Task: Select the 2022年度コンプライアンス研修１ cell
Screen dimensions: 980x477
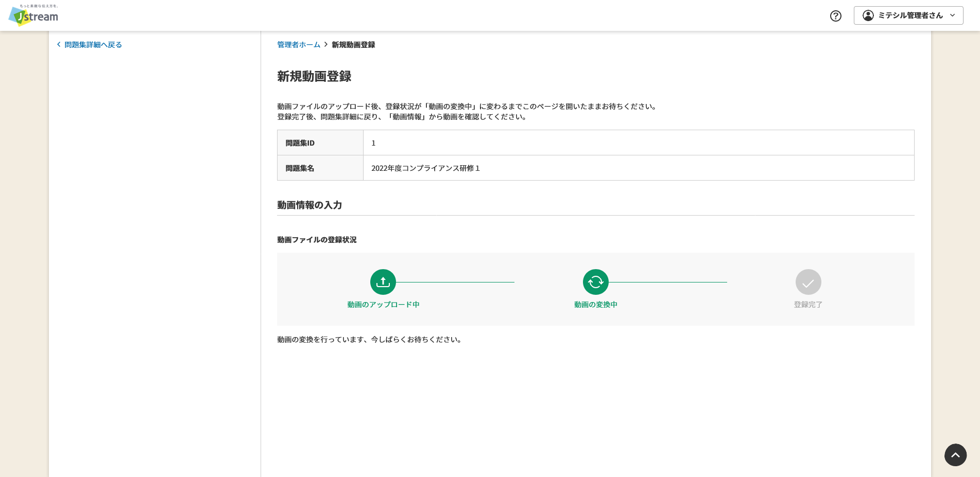Action: [x=639, y=168]
